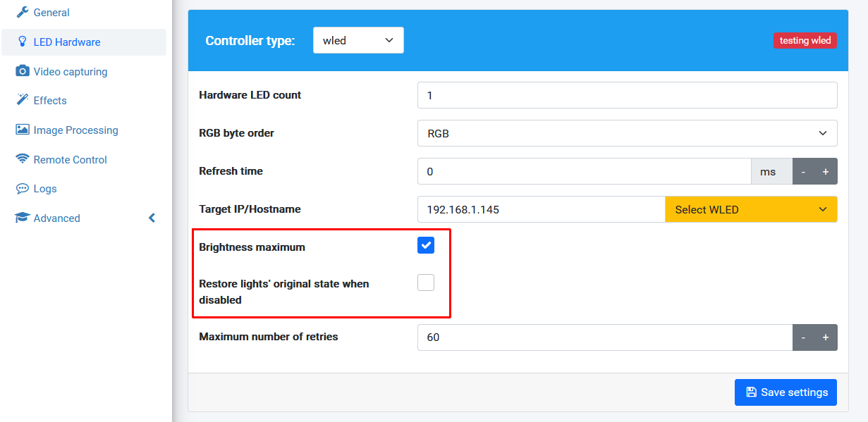868x422 pixels.
Task: Decrease Refresh time with minus button
Action: pyautogui.click(x=803, y=171)
